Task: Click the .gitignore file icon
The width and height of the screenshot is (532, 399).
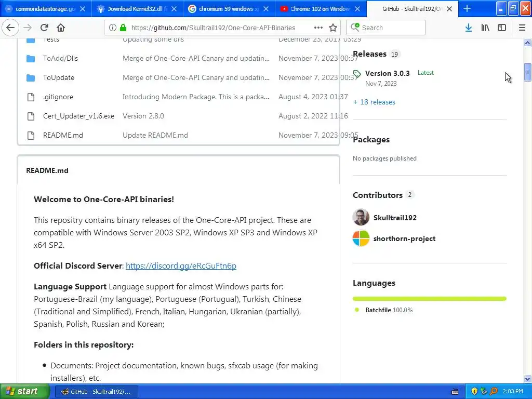Action: 31,97
